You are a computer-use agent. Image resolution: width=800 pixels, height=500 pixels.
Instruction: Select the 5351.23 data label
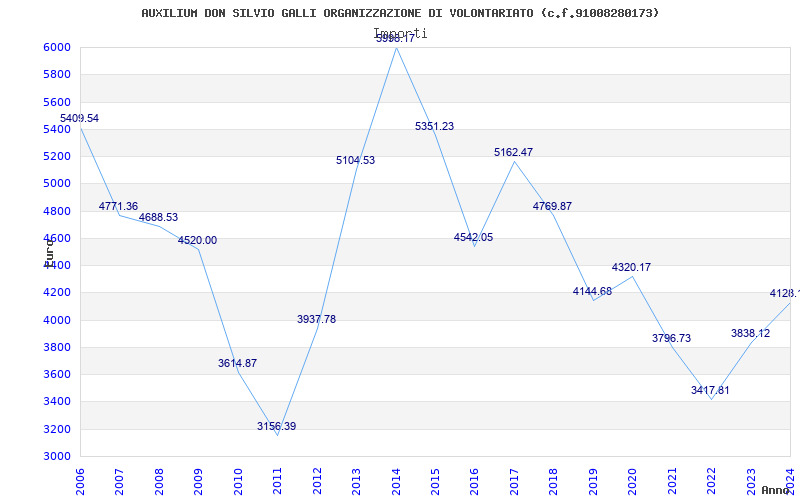pos(434,127)
